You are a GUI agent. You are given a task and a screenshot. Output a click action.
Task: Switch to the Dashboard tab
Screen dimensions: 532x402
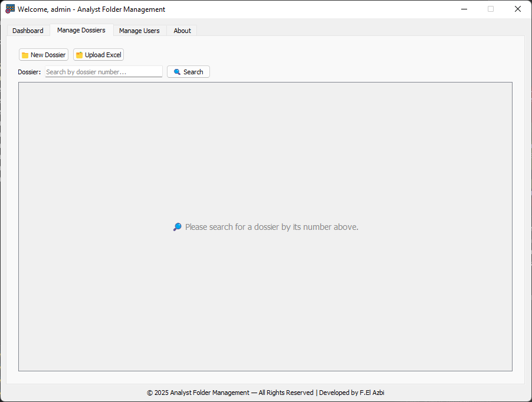pyautogui.click(x=28, y=31)
